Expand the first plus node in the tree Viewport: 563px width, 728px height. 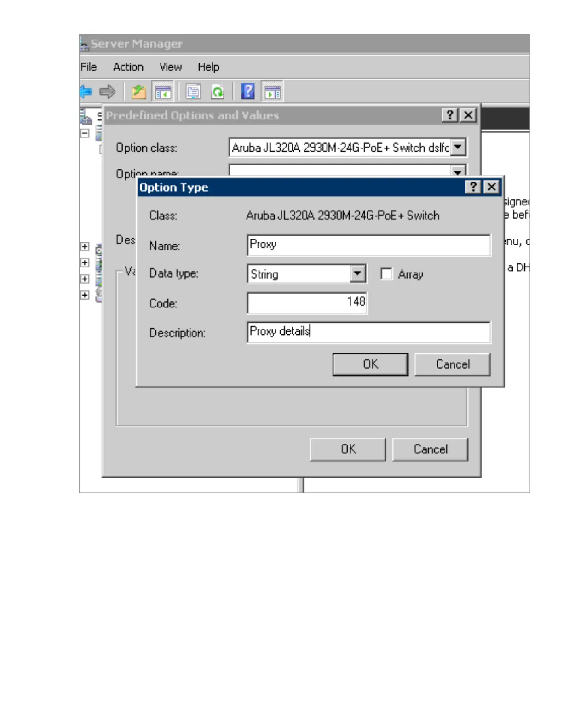(x=85, y=247)
